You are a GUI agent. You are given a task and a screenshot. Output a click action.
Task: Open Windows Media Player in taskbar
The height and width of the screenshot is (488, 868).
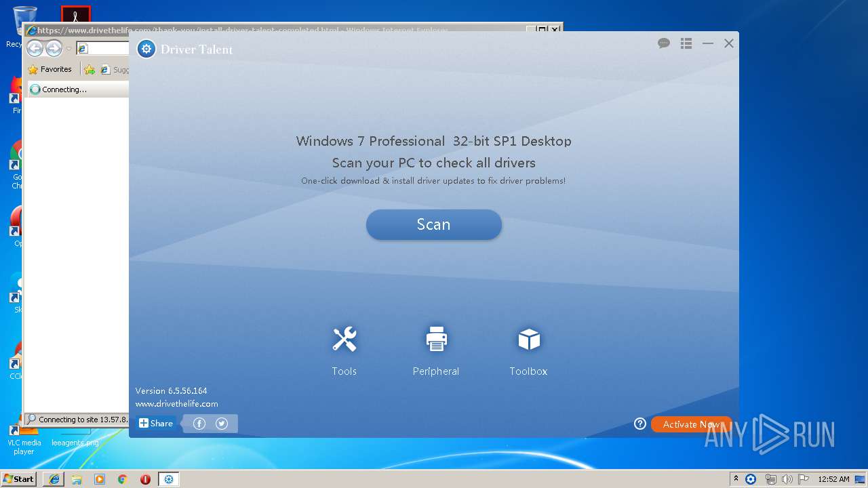click(100, 479)
